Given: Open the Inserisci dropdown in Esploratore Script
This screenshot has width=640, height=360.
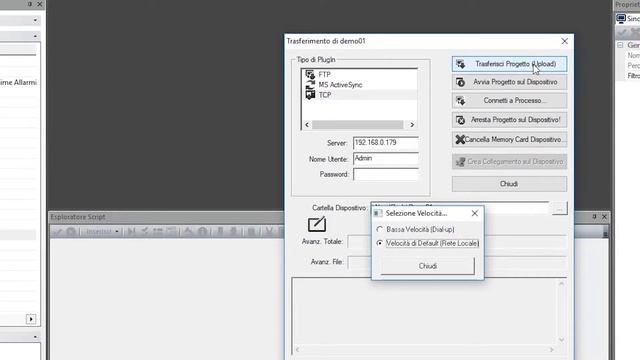Looking at the screenshot, I should (x=102, y=231).
